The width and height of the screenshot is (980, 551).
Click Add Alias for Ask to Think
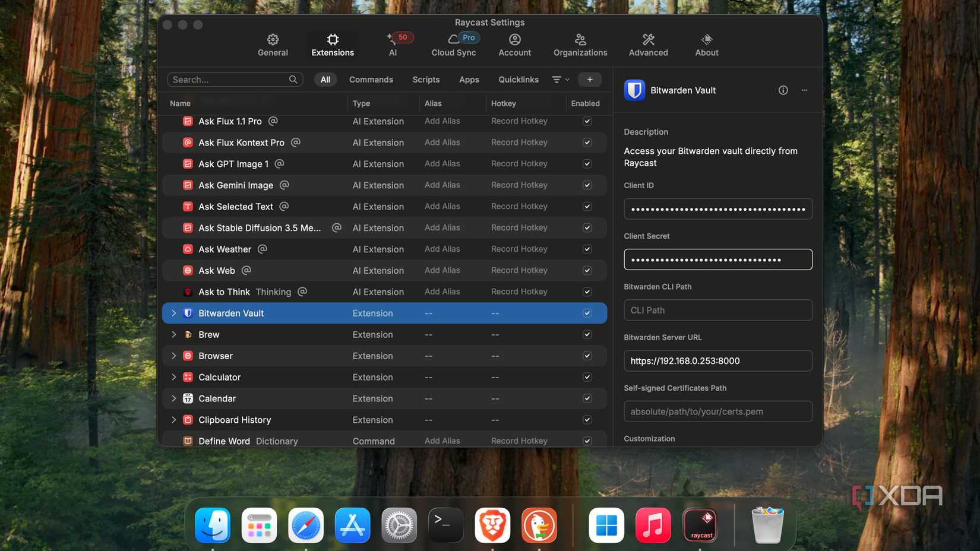442,292
